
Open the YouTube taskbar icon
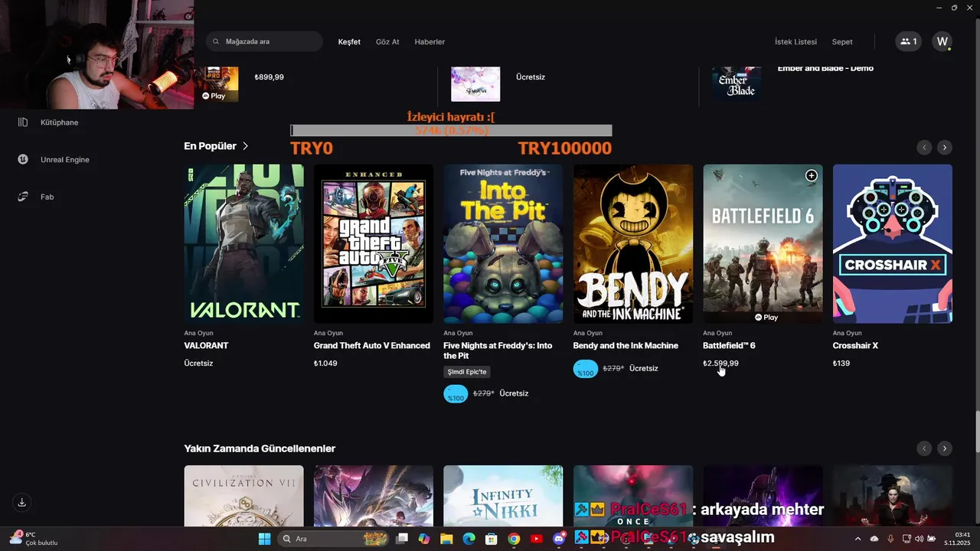point(536,539)
